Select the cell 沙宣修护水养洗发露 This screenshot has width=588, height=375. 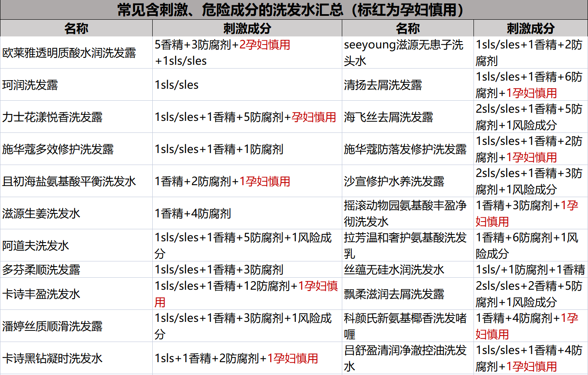[x=408, y=181]
